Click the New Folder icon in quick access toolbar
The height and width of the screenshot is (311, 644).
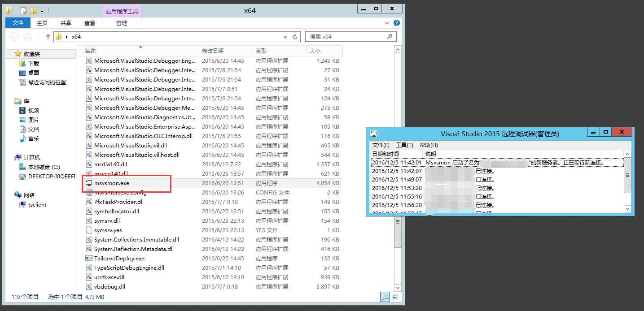pos(33,10)
